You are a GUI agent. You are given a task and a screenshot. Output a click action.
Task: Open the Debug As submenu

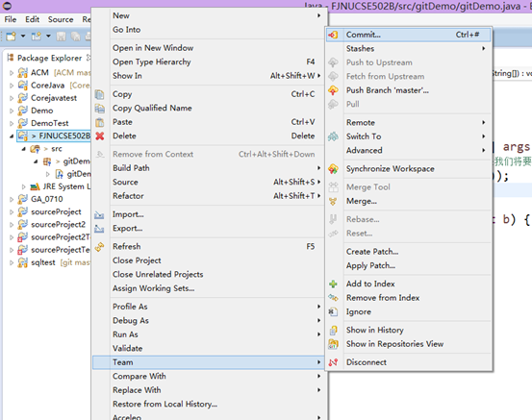(209, 321)
